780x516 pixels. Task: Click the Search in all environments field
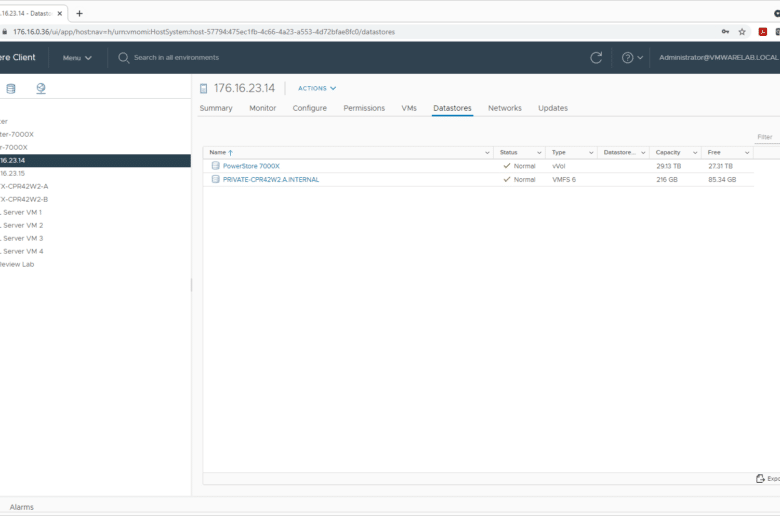(x=176, y=58)
